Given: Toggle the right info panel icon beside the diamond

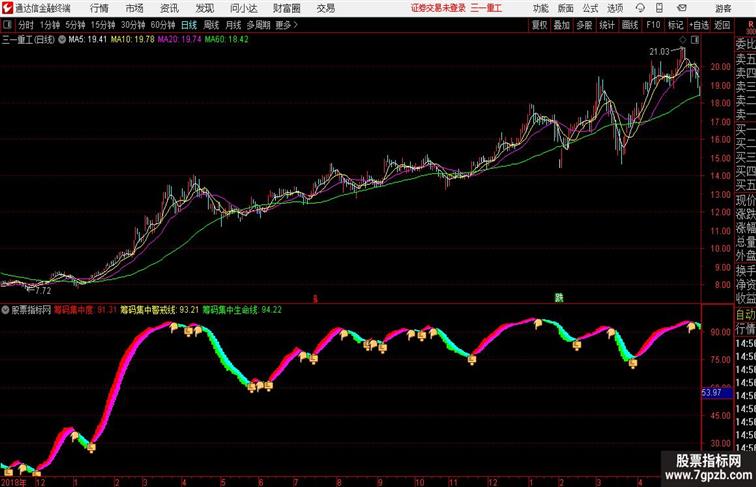Looking at the screenshot, I should pyautogui.click(x=695, y=40).
